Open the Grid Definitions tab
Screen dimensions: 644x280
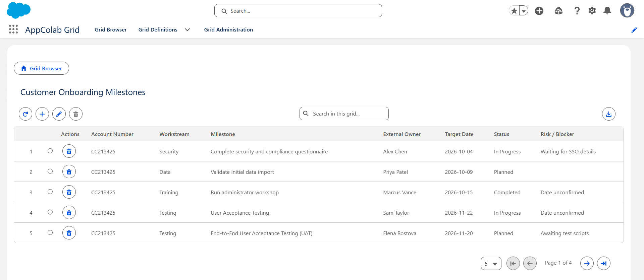click(158, 30)
